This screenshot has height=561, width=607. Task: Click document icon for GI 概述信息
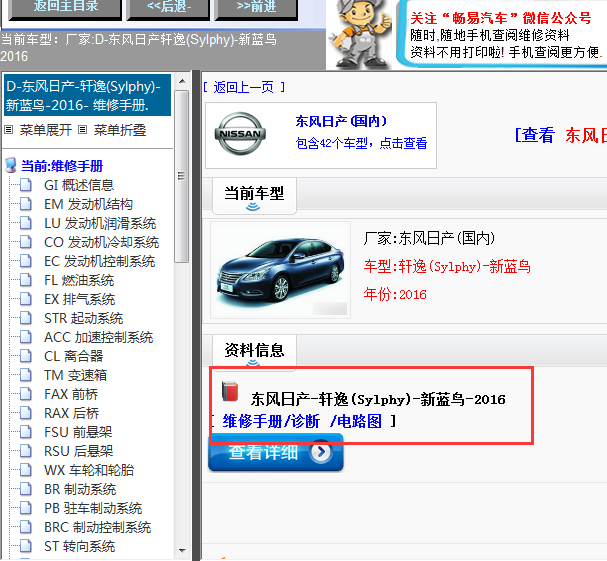[26, 185]
